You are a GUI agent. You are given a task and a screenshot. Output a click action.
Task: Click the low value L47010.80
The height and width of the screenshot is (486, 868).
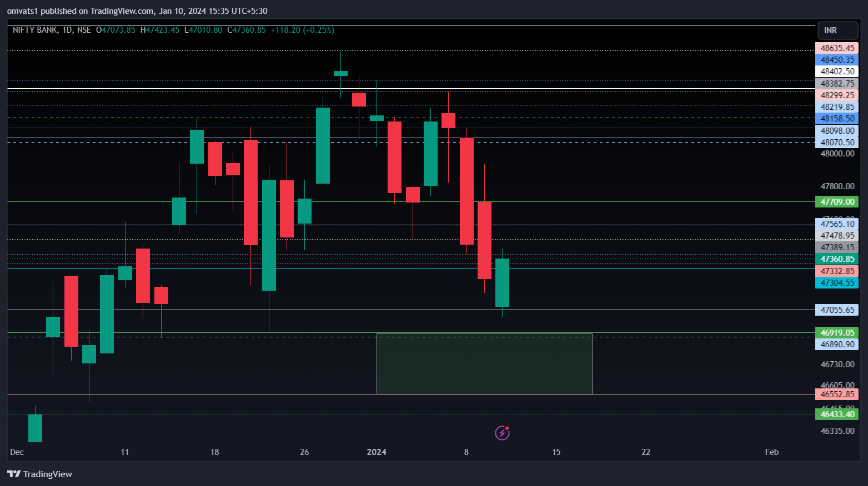point(203,30)
